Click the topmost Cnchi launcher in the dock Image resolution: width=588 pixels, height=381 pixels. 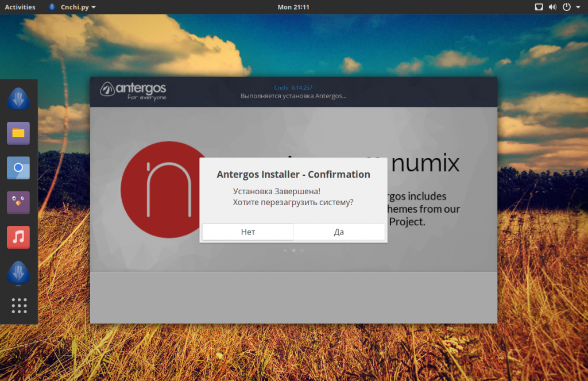[18, 98]
